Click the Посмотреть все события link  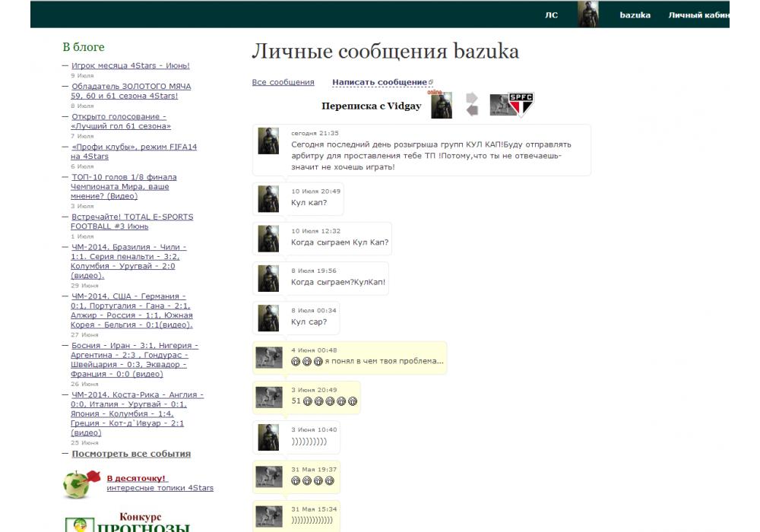(x=131, y=454)
